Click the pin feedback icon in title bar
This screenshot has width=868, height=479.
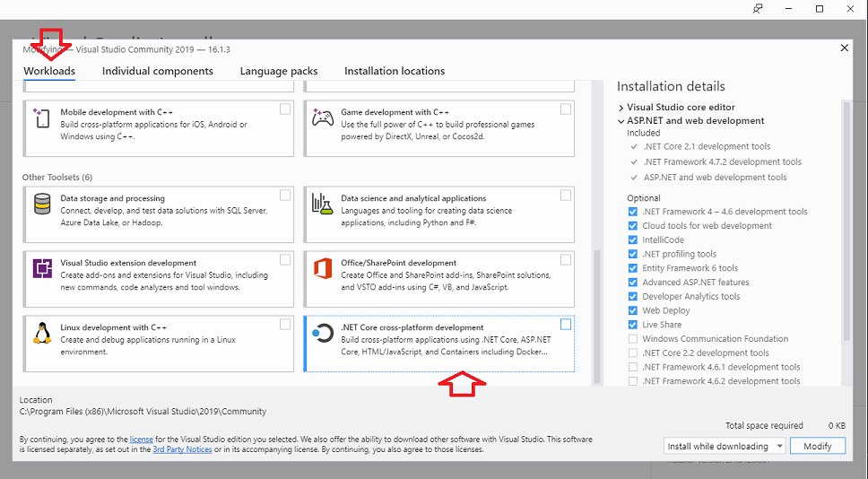(x=758, y=9)
